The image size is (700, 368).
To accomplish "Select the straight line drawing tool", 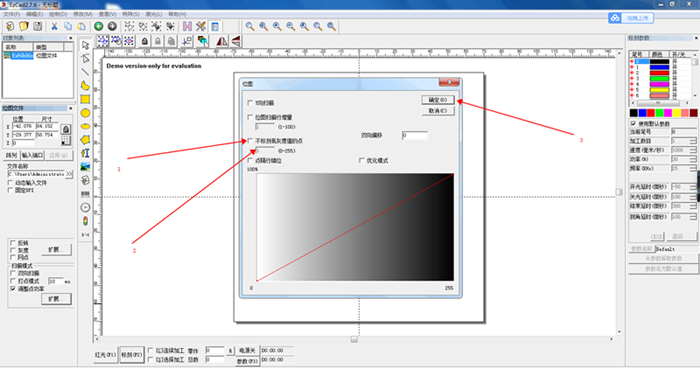I will point(85,72).
